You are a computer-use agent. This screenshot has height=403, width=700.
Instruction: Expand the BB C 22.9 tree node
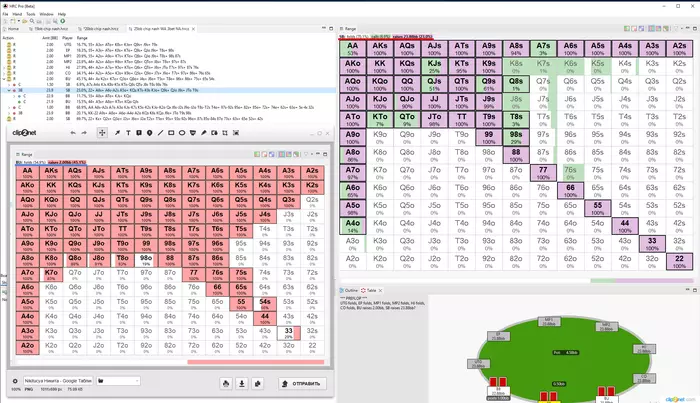13,96
